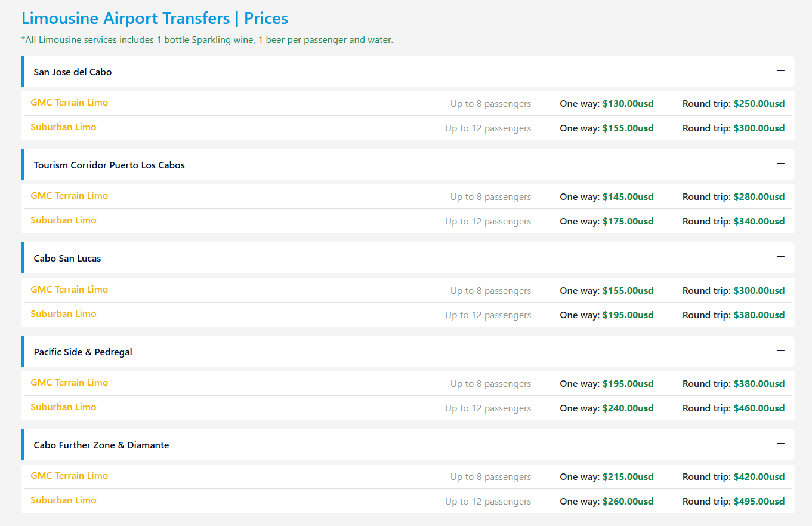Image resolution: width=812 pixels, height=526 pixels.
Task: Choose Suburban Limo for Cabo San Lucas
Action: pyautogui.click(x=63, y=314)
